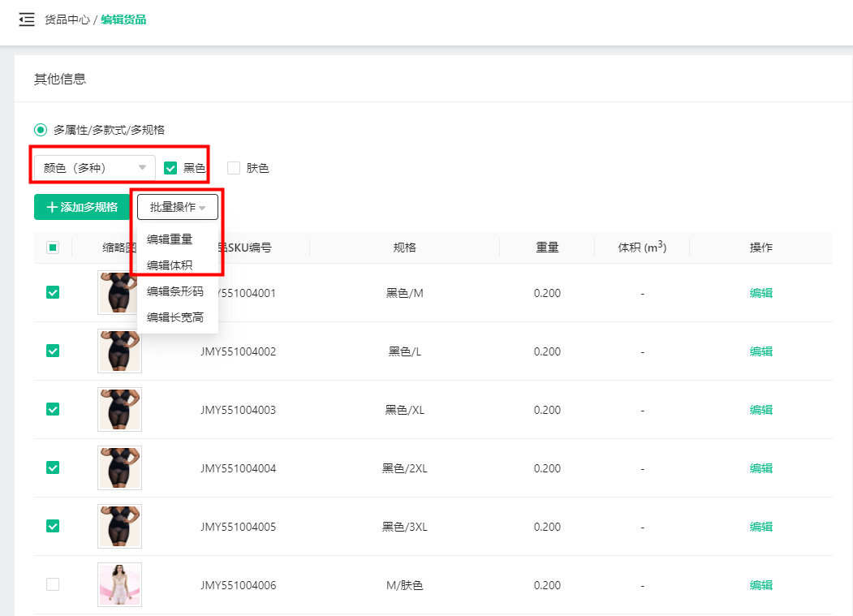Check the row checkbox for JMY551004006
853x616 pixels.
pos(53,584)
